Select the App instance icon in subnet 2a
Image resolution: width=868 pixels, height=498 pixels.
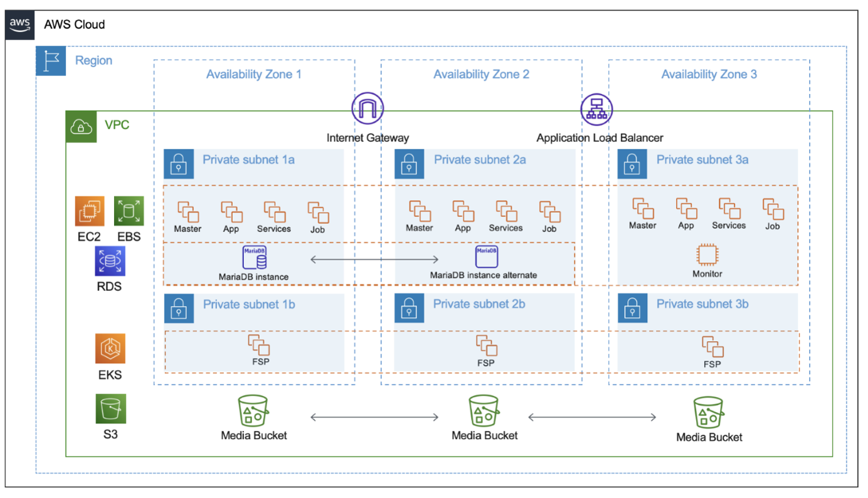463,211
